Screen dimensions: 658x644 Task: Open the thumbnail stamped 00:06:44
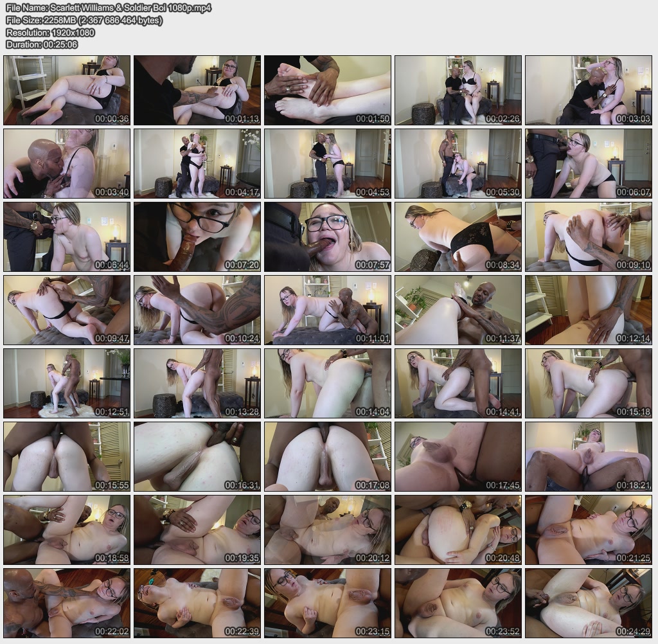tap(67, 237)
